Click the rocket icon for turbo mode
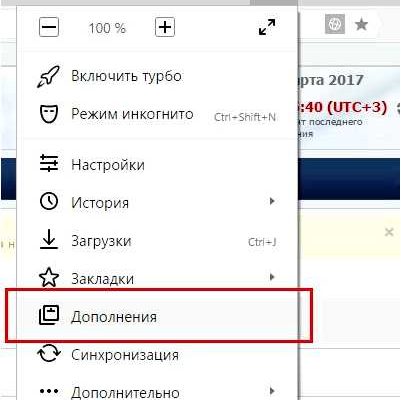This screenshot has width=401, height=400. tap(49, 76)
